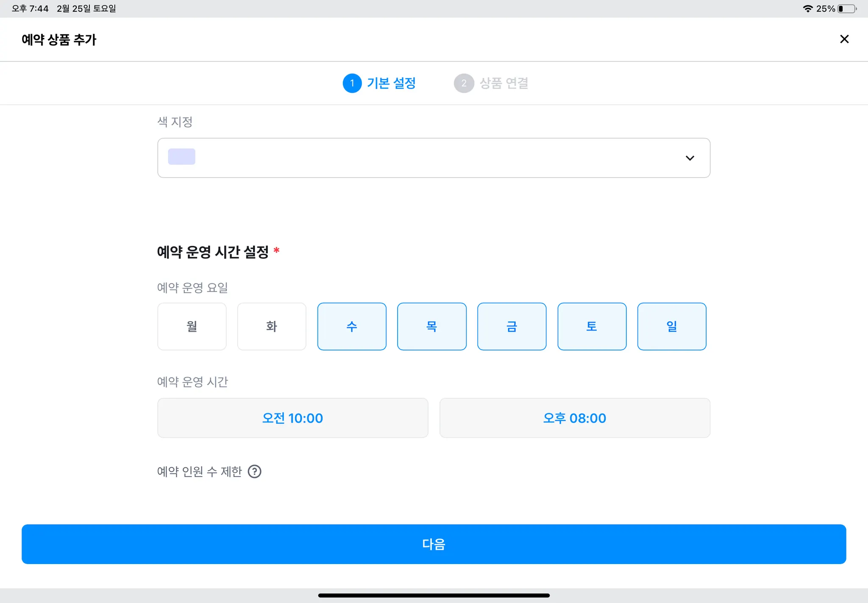Expand the 색 지정 dropdown chevron
The width and height of the screenshot is (868, 603).
tap(690, 158)
